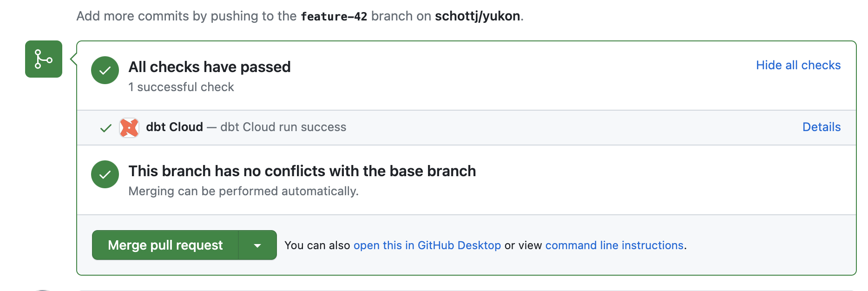Select the All checks have passed heading
The image size is (868, 291).
coord(209,67)
